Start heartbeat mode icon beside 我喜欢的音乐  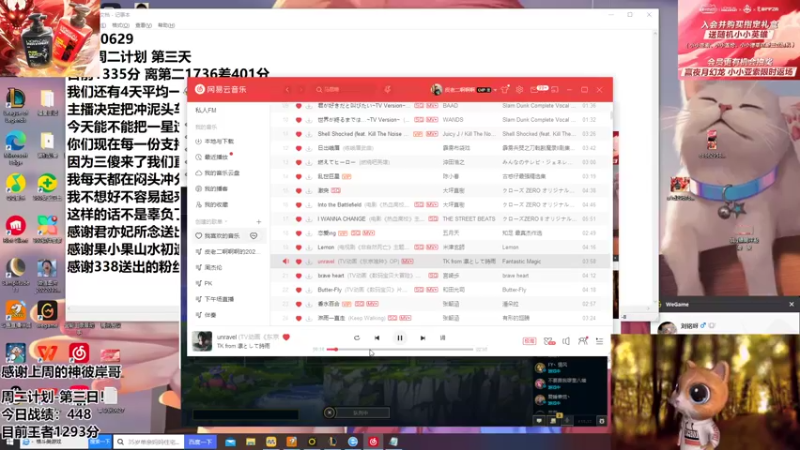(x=254, y=236)
